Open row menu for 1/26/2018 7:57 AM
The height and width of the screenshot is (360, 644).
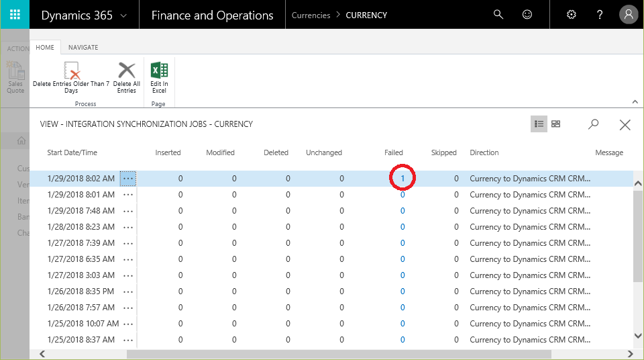[x=128, y=308]
